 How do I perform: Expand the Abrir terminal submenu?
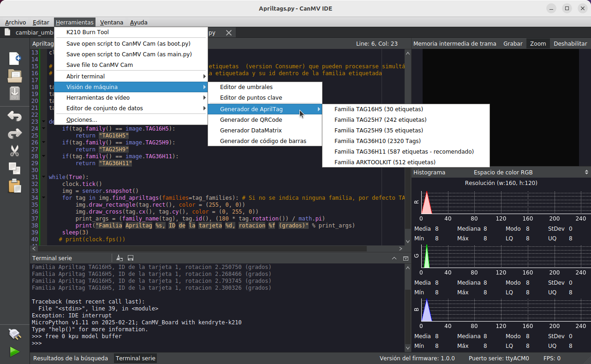(x=131, y=76)
